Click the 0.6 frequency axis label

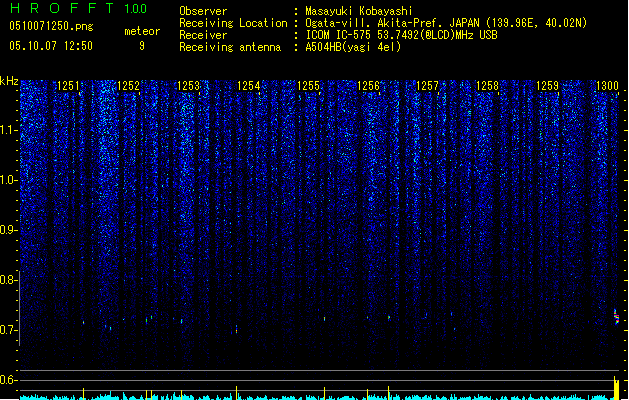pos(8,380)
